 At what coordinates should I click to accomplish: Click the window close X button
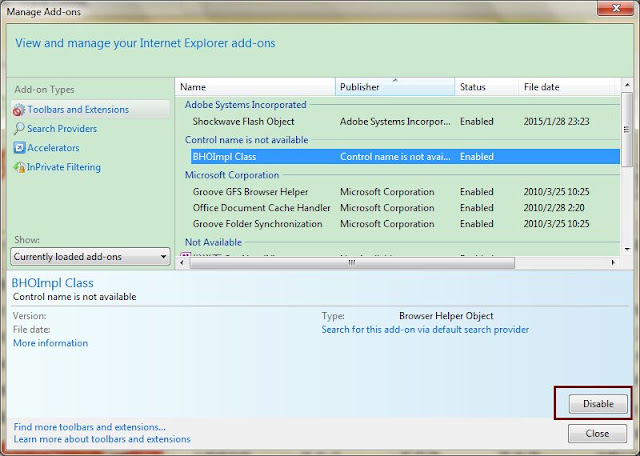click(x=616, y=8)
